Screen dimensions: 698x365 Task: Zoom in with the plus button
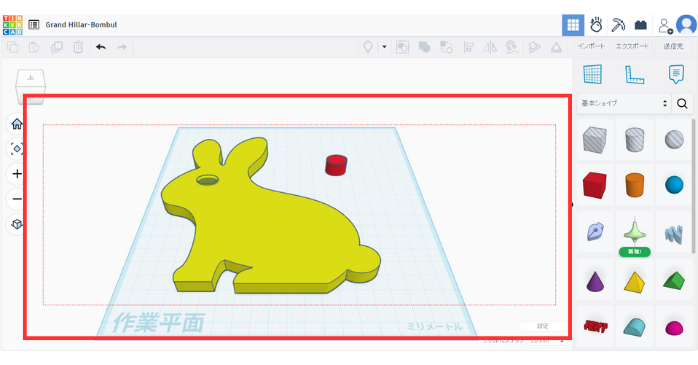(16, 174)
